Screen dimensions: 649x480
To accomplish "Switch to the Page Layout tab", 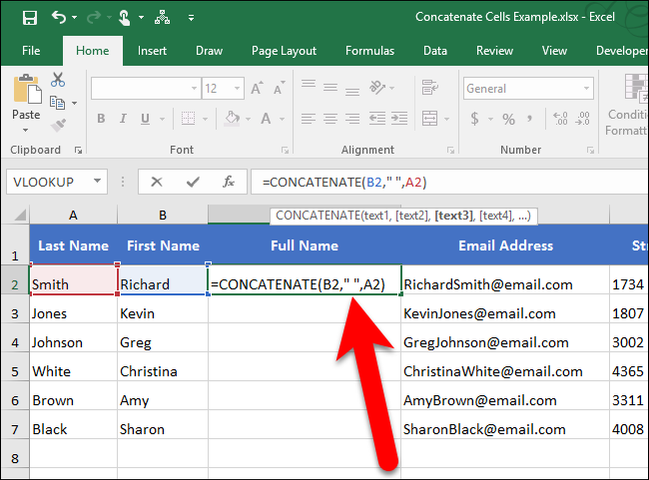I will (284, 50).
